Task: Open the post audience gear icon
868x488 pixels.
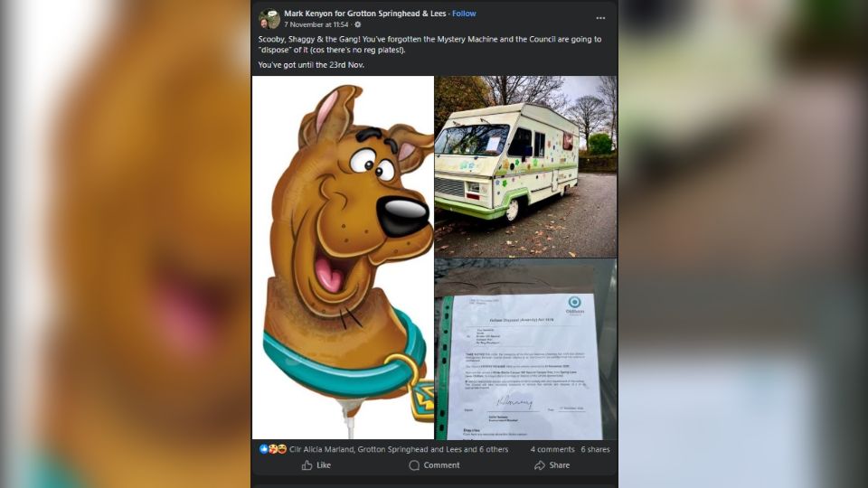Action: click(358, 24)
